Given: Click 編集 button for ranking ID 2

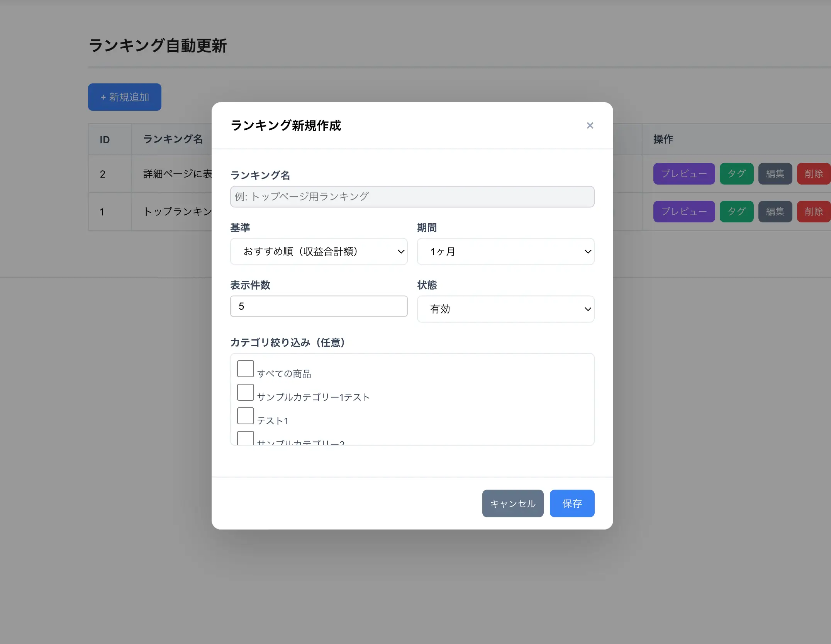Looking at the screenshot, I should pyautogui.click(x=775, y=174).
